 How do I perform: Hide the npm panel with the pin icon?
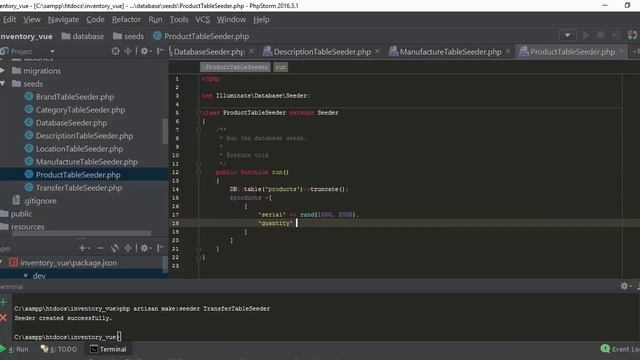tap(160, 248)
